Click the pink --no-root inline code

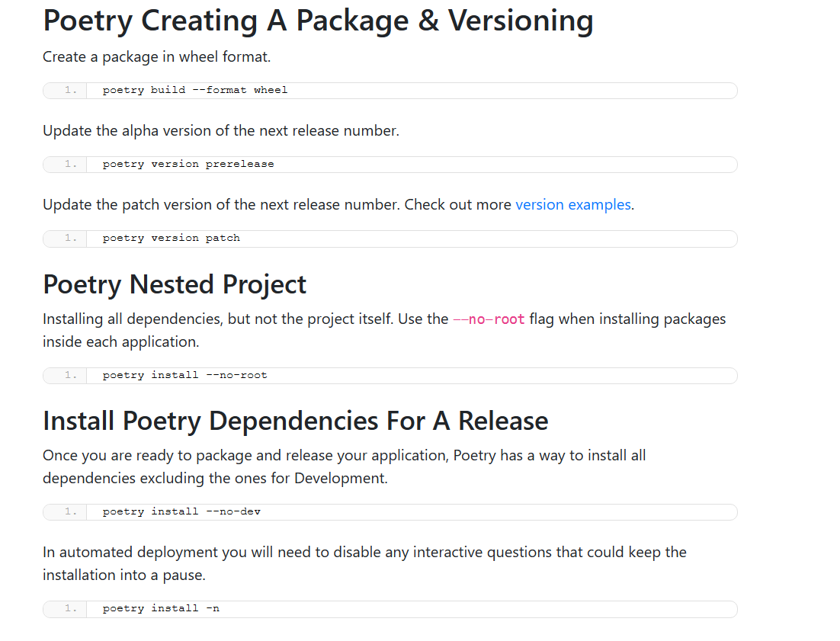coord(489,319)
